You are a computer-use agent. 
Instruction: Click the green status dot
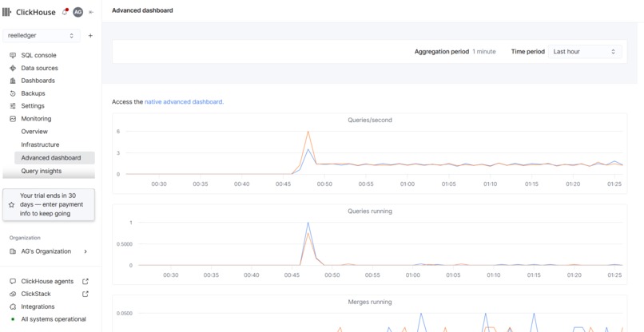[x=13, y=319]
